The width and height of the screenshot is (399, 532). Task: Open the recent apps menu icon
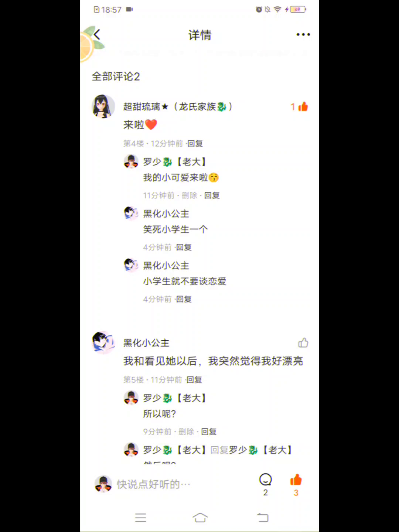[x=141, y=518]
